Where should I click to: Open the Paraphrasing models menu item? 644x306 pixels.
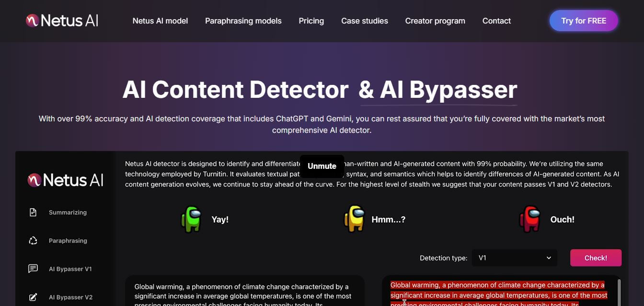[x=243, y=21]
